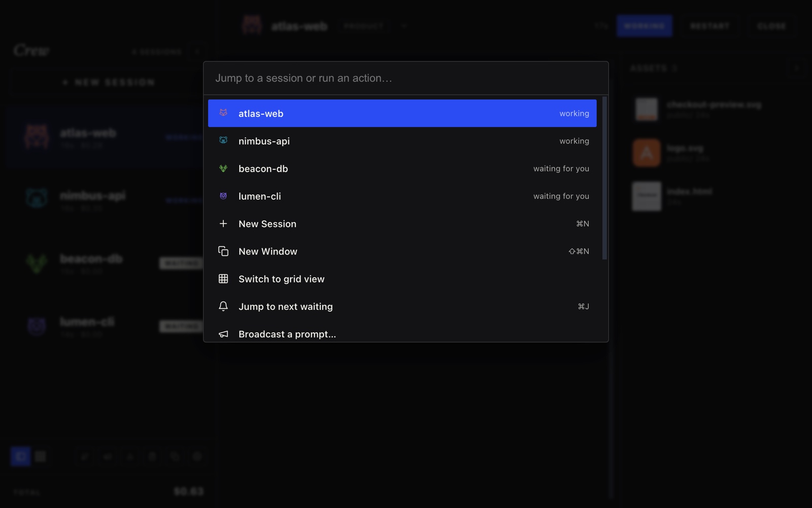Select atlas-web session in the background sidebar
This screenshot has height=508, width=812.
point(106,136)
